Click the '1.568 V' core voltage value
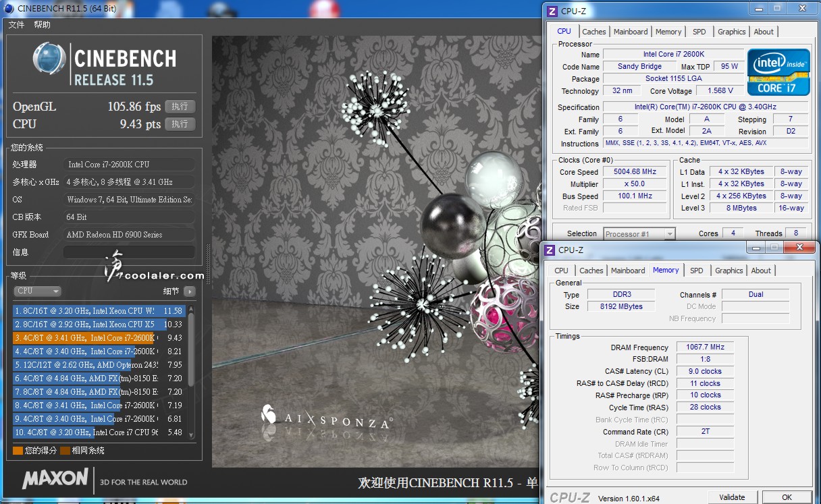 720,90
